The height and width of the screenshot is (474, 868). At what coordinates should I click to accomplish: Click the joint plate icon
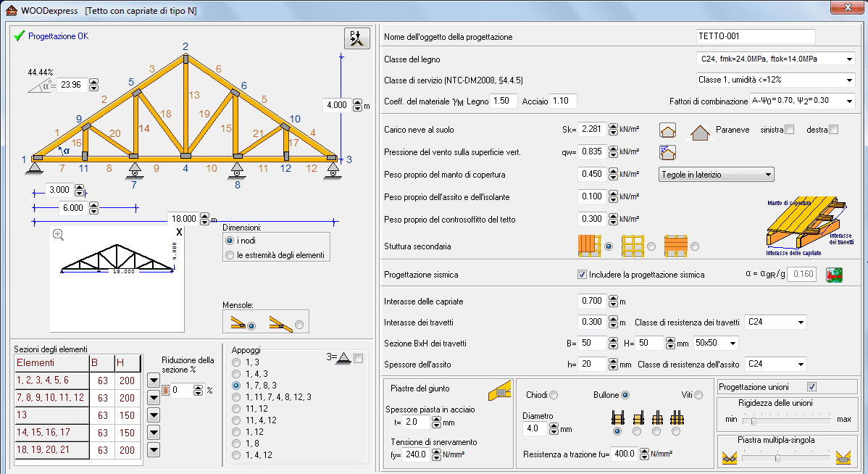coord(499,391)
